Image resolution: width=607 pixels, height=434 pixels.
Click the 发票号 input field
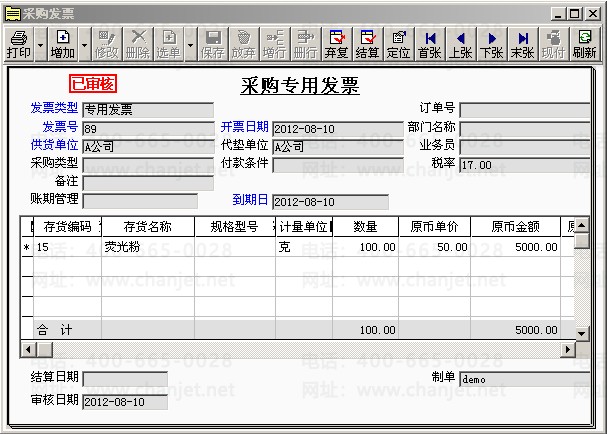coord(148,129)
